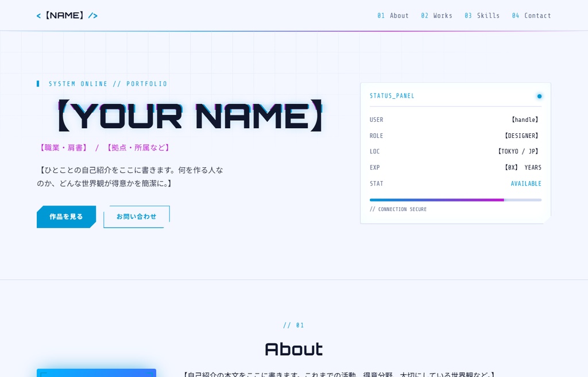Click the About section heading
The height and width of the screenshot is (377, 588).
coord(293,349)
